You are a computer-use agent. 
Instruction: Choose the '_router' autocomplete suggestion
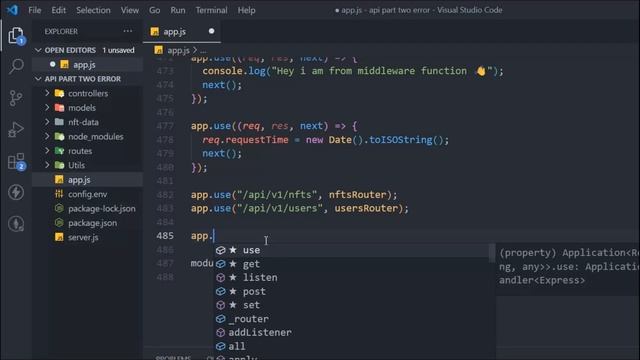pyautogui.click(x=352, y=319)
